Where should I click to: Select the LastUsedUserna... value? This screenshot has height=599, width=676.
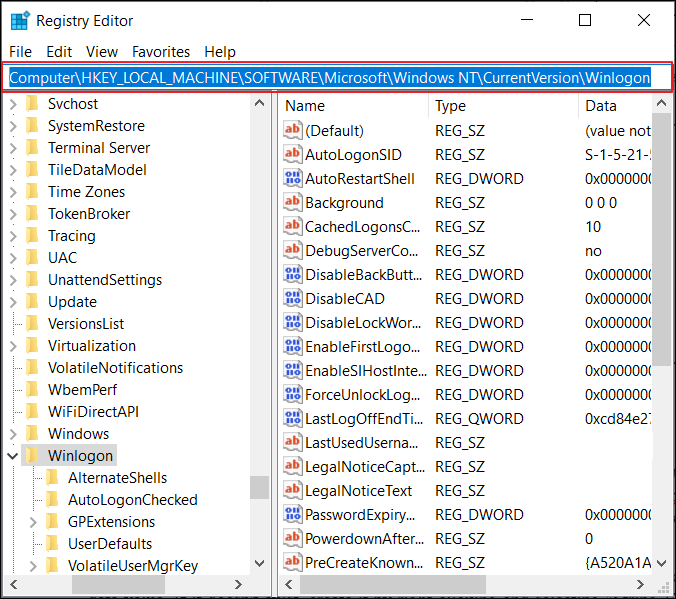(x=362, y=443)
